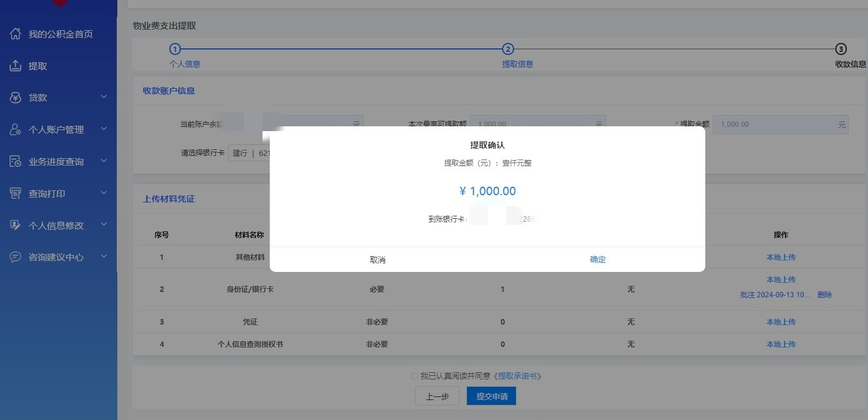
Task: Confirm withdrawal with 确定 button
Action: (x=598, y=259)
